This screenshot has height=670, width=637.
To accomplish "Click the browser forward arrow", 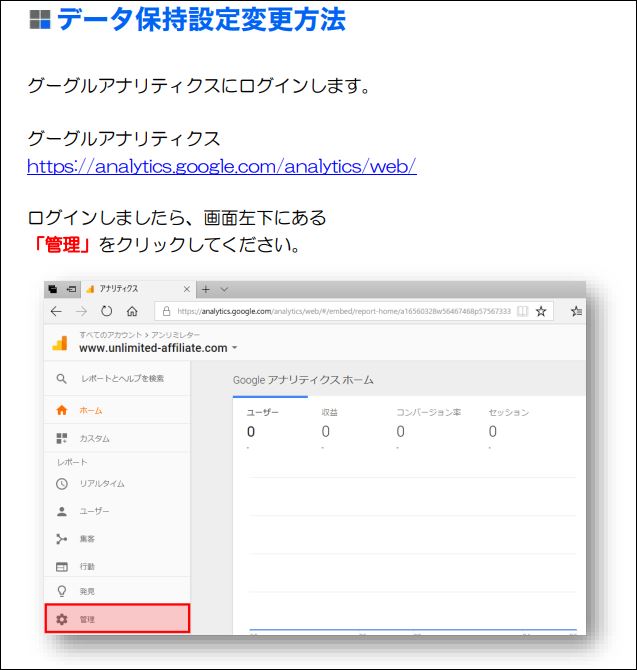I will click(81, 311).
